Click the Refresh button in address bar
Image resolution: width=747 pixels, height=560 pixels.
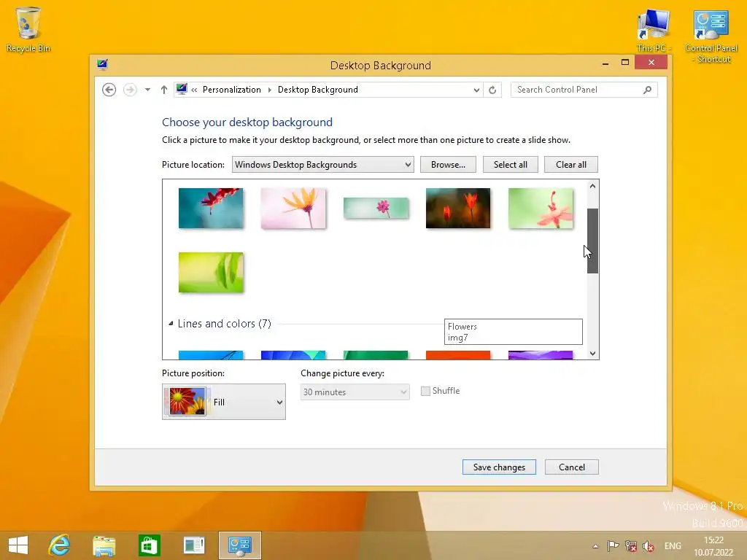coord(492,90)
